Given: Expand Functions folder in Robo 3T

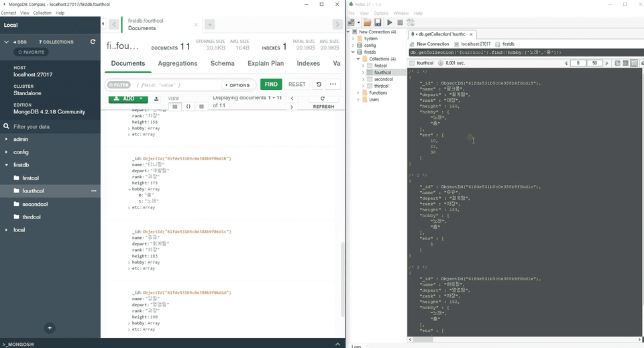Looking at the screenshot, I should coord(358,93).
